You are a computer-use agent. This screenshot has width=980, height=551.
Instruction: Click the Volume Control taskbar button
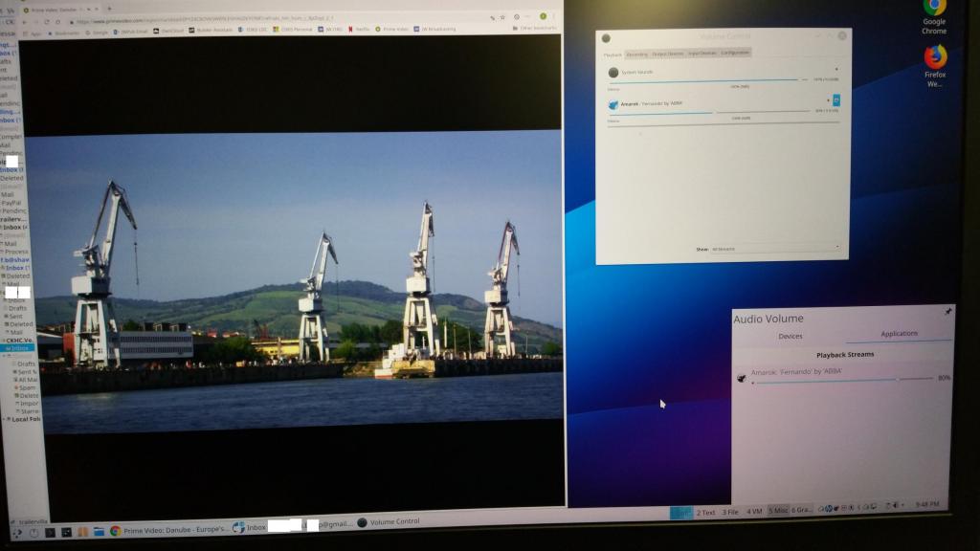(389, 522)
